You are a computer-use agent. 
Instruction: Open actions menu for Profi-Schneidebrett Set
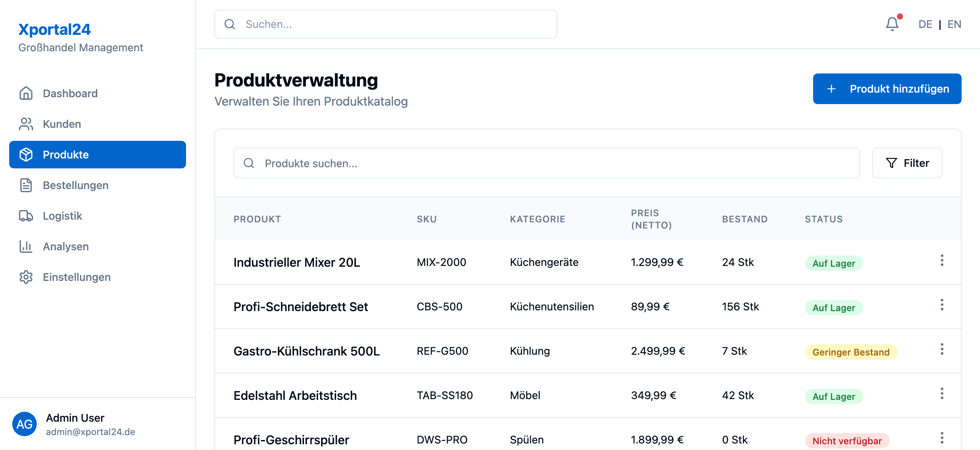[942, 305]
